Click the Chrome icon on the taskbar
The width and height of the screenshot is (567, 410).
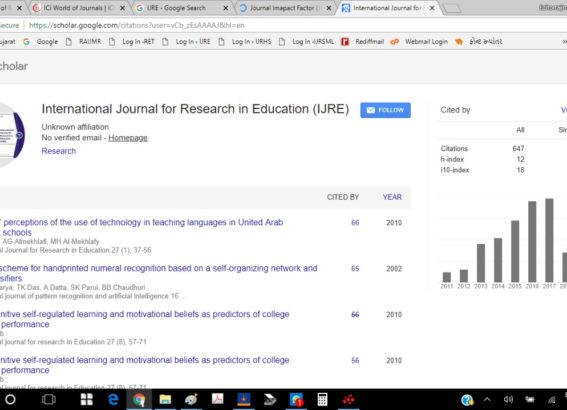click(139, 400)
